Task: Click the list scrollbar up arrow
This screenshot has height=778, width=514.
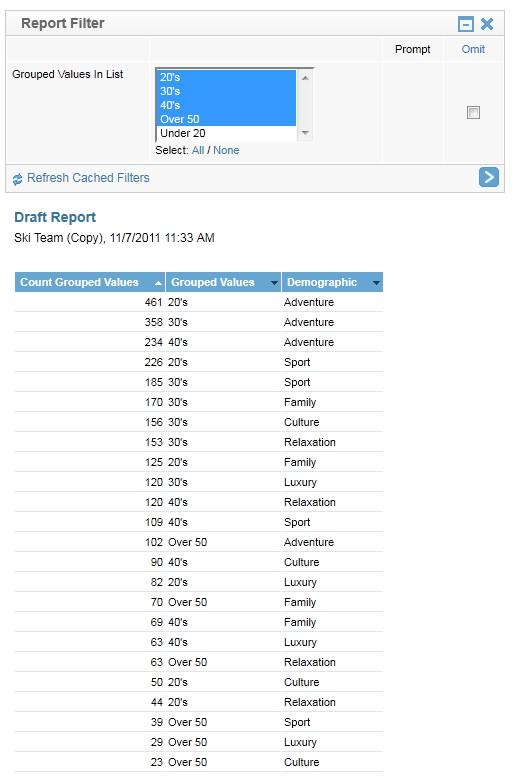Action: tap(305, 78)
